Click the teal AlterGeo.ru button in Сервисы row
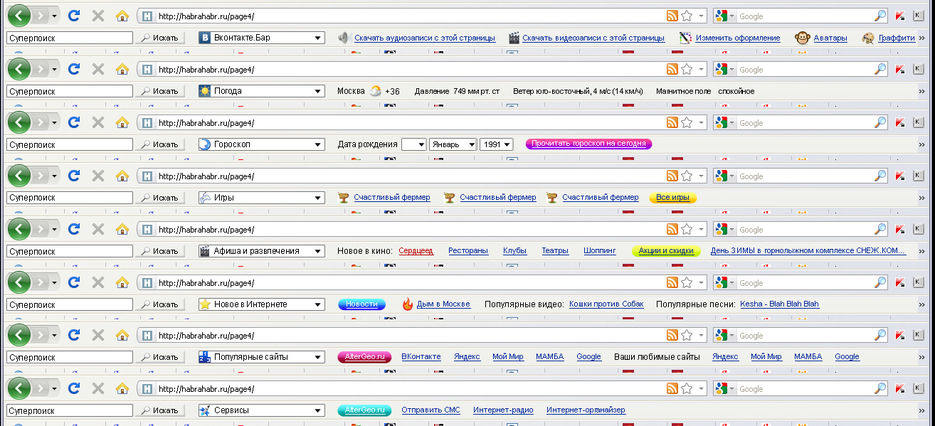935x426 pixels. [364, 410]
